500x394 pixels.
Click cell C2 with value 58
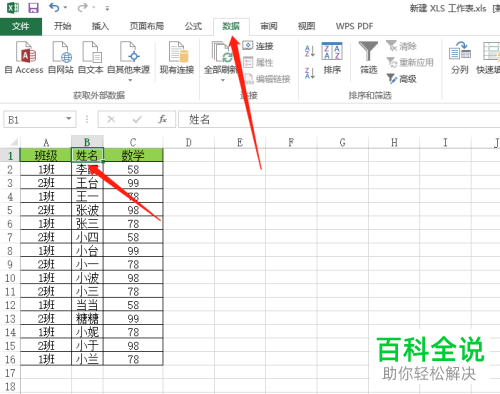point(133,169)
